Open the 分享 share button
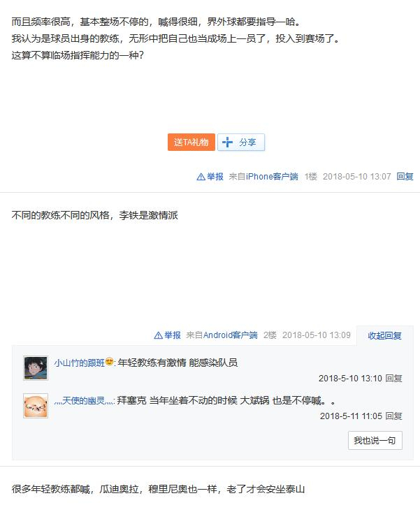Screen dimensions: 420x512 point(241,142)
